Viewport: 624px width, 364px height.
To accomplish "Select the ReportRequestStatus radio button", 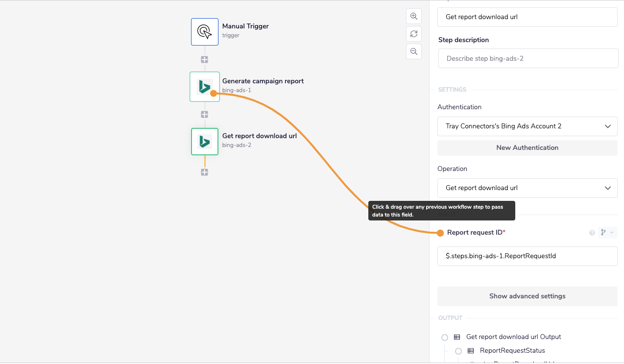I will coord(458,351).
